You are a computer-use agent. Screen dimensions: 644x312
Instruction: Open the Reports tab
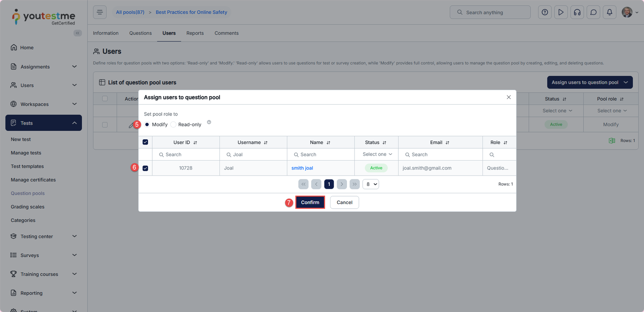[195, 33]
